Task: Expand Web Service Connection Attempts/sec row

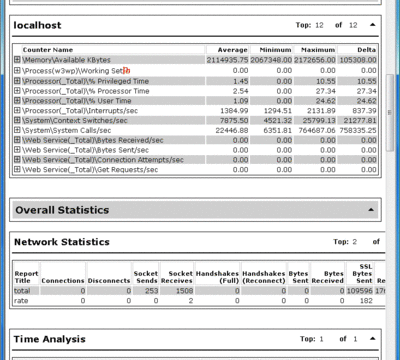Action: tap(17, 160)
